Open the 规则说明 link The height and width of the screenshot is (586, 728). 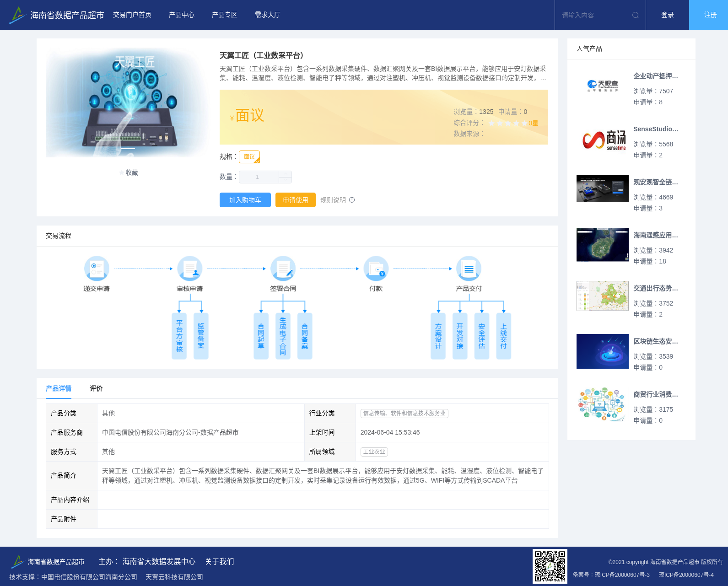[333, 200]
